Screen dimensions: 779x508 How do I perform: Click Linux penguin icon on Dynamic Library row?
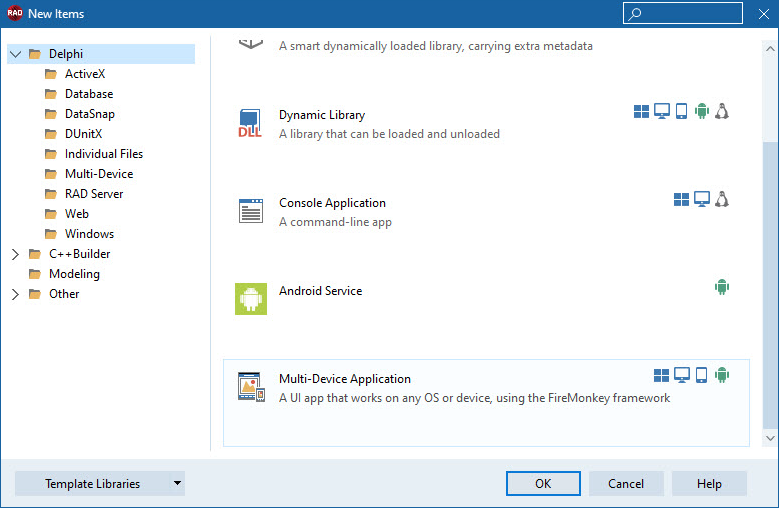[722, 111]
